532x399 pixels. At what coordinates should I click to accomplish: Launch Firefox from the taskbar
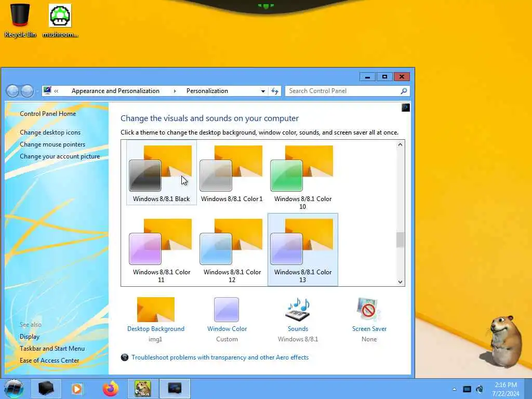click(111, 389)
